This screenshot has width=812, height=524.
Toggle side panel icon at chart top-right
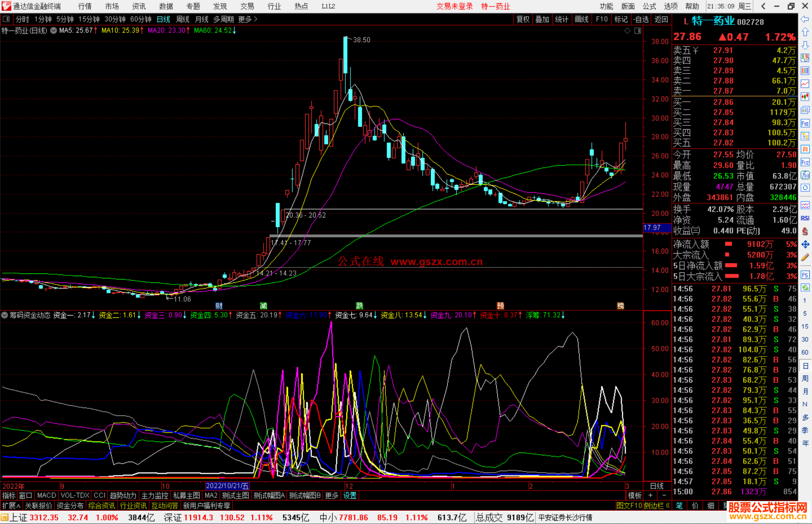point(638,31)
